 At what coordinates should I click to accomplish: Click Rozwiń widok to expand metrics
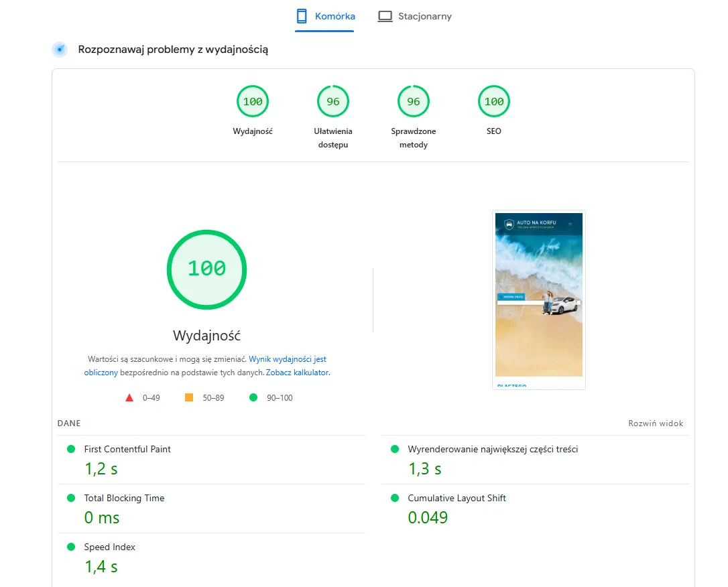(656, 423)
